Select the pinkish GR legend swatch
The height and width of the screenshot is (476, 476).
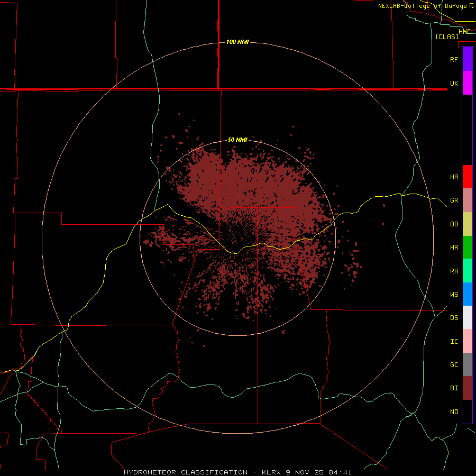coord(467,200)
